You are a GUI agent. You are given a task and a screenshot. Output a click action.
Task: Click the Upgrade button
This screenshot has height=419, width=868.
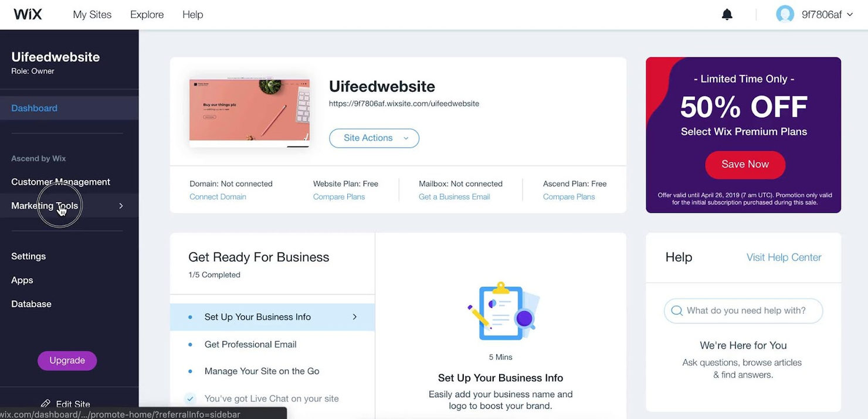point(67,360)
